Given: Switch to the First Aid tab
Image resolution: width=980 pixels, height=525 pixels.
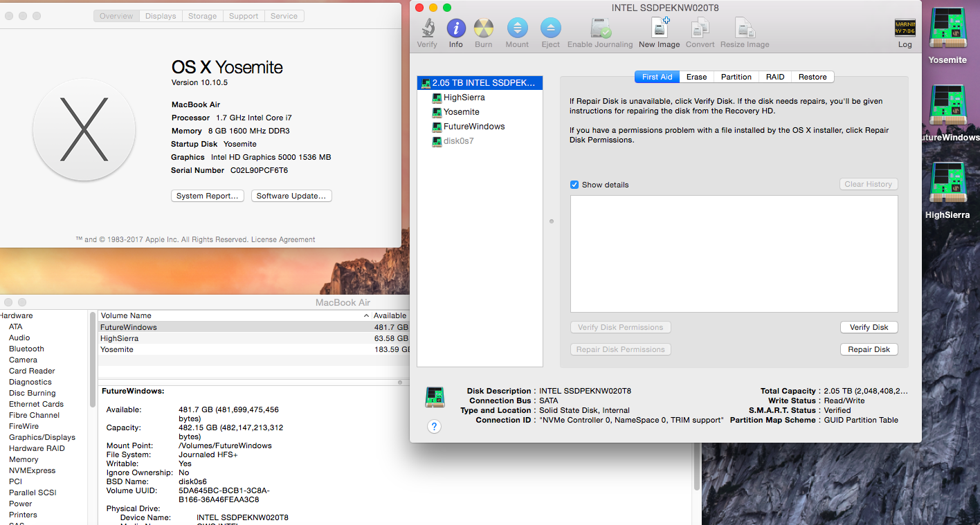Looking at the screenshot, I should (x=657, y=77).
